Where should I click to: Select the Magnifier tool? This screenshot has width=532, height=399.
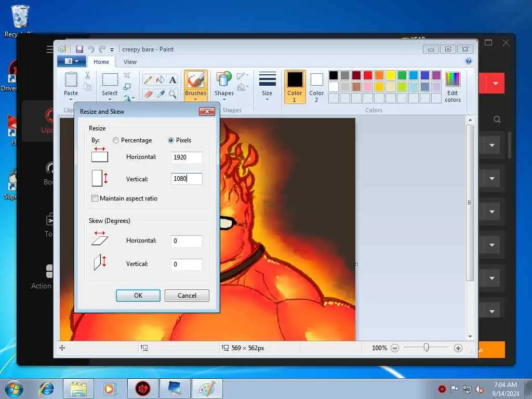[x=172, y=95]
